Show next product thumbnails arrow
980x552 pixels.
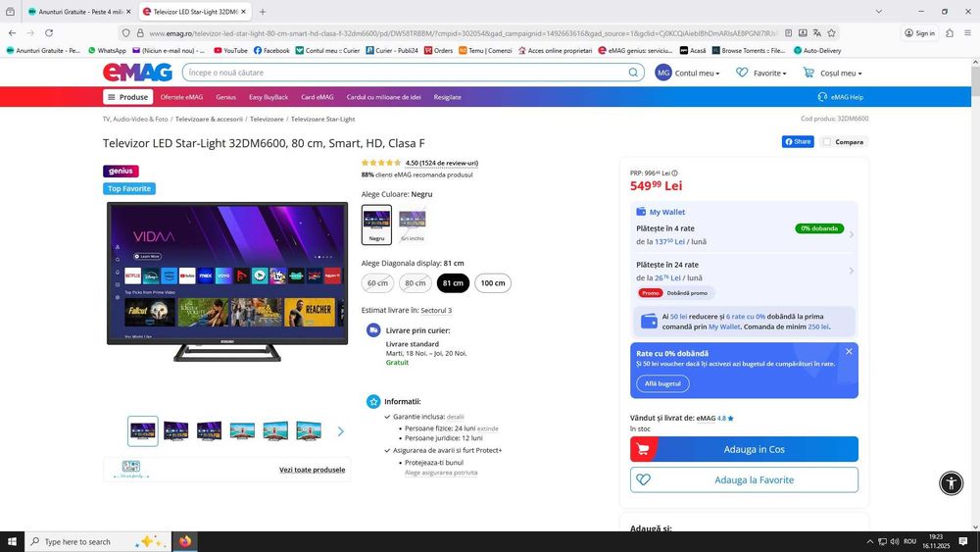[341, 431]
